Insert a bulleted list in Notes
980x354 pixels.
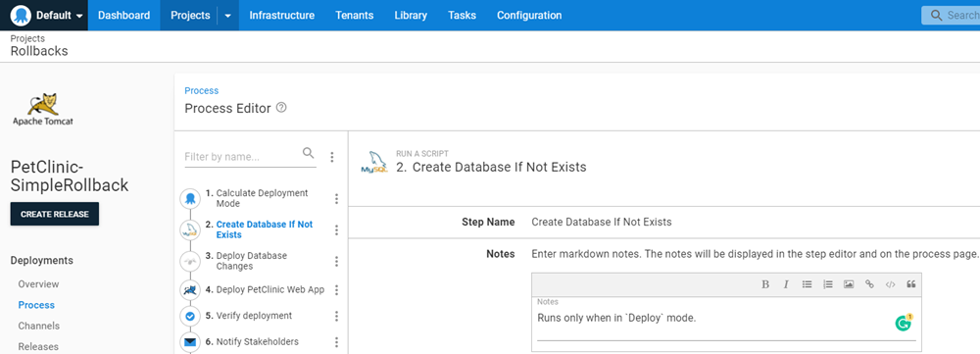pos(807,284)
